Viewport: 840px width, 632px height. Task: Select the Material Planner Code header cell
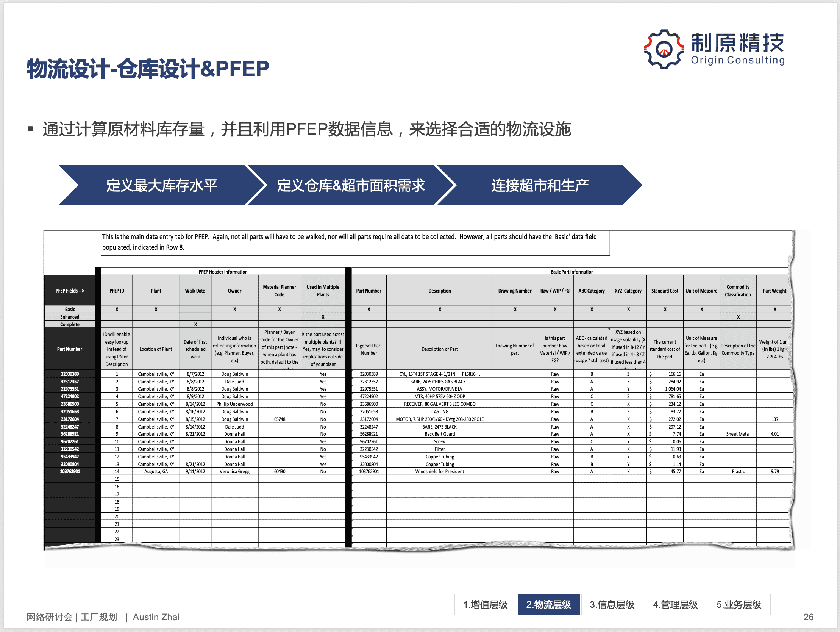279,291
